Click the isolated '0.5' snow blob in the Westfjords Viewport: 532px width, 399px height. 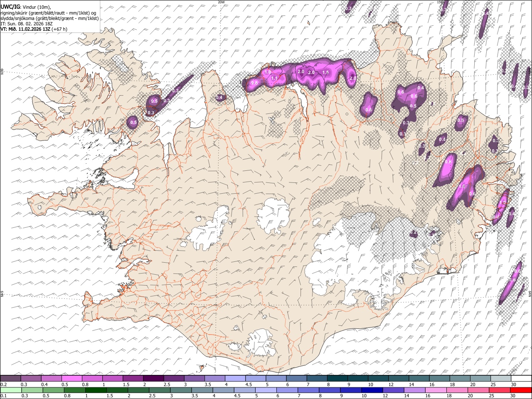(x=133, y=122)
